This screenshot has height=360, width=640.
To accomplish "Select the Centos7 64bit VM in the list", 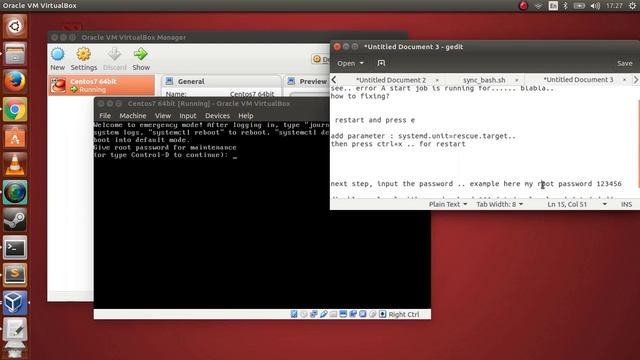I will pyautogui.click(x=102, y=85).
